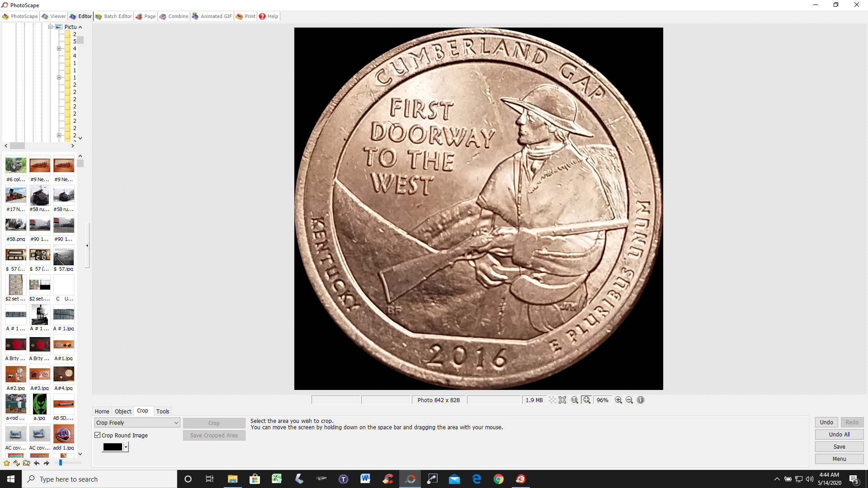Click the fit-to-window zoom icon
Viewport: 868px width, 488px height.
(587, 400)
